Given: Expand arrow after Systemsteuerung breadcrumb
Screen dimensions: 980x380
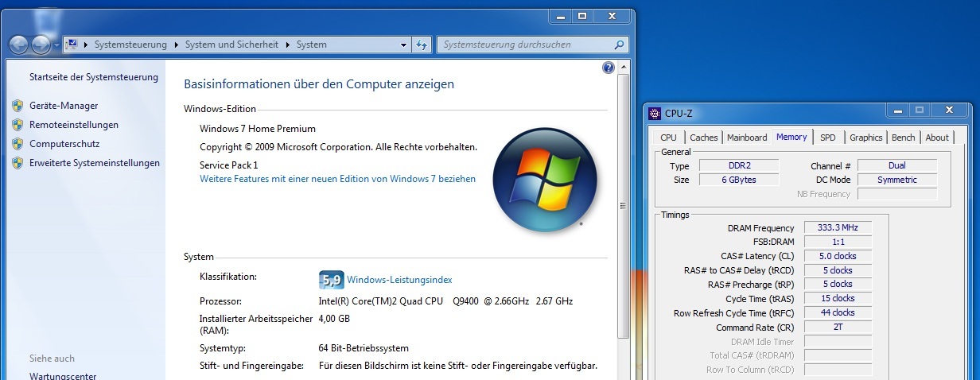Looking at the screenshot, I should pos(177,45).
